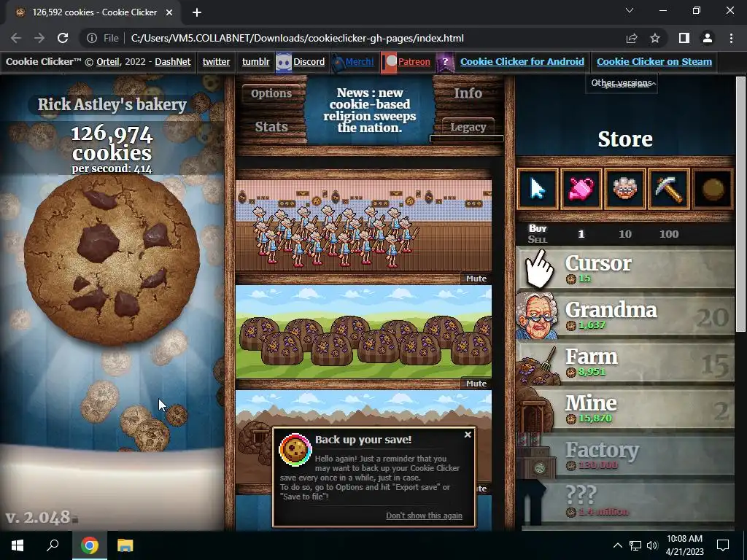Close the Back up your save notification
Viewport: 747px width, 560px height.
click(468, 435)
